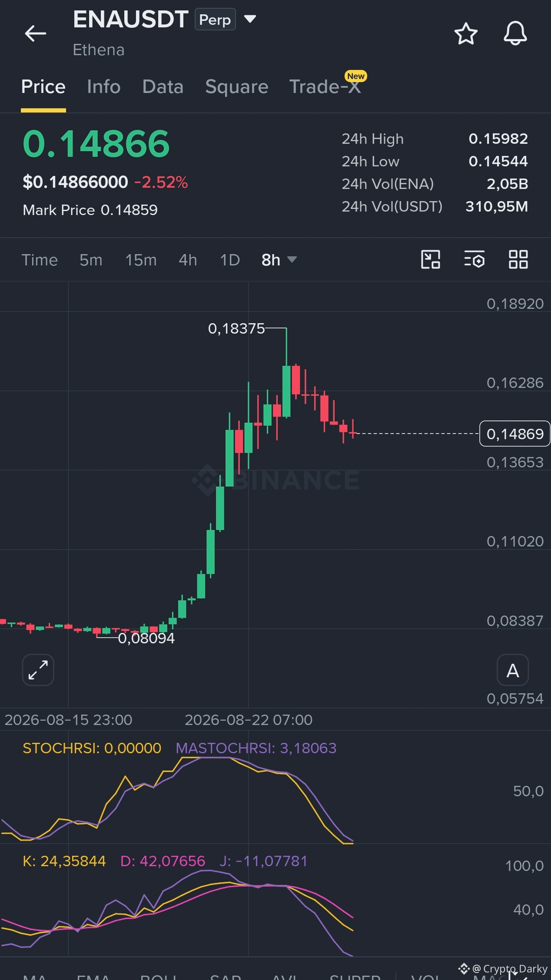The image size is (551, 980).
Task: Open the Square tab
Action: pyautogui.click(x=237, y=87)
